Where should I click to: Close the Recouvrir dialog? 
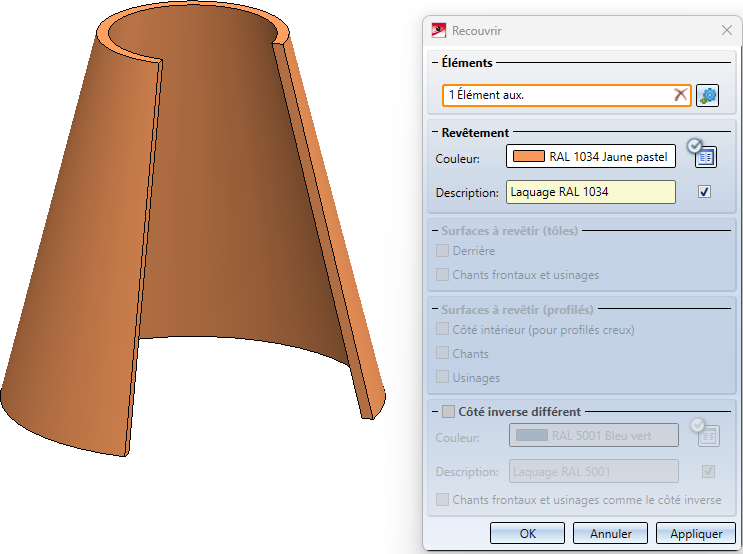(726, 30)
